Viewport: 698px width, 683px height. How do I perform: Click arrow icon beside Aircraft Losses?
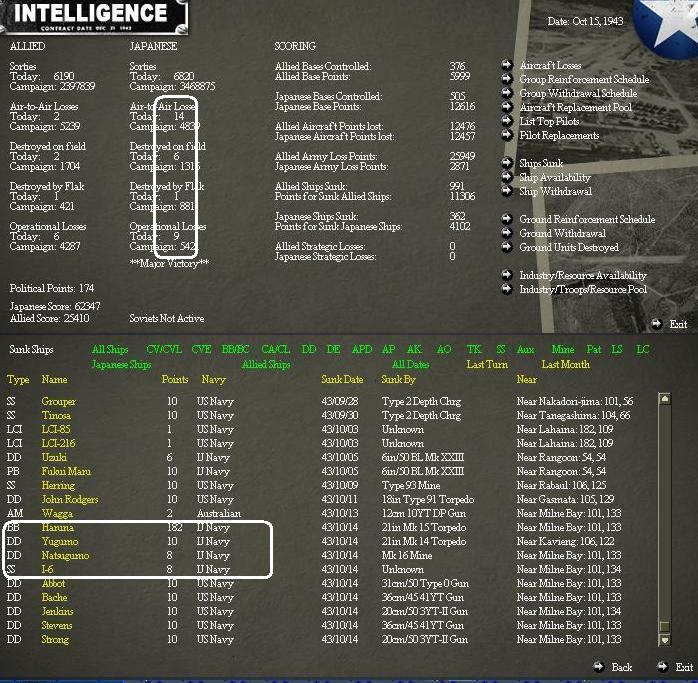tap(507, 65)
